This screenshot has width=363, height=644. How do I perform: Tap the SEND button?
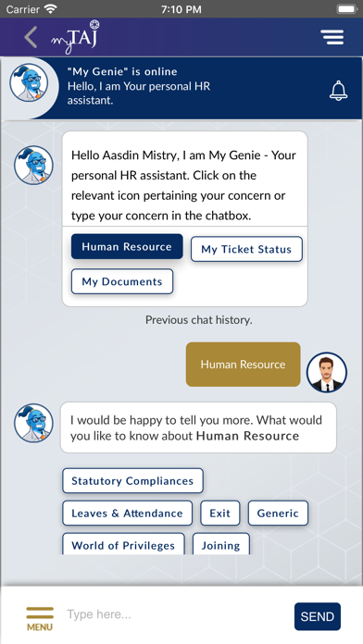318,616
